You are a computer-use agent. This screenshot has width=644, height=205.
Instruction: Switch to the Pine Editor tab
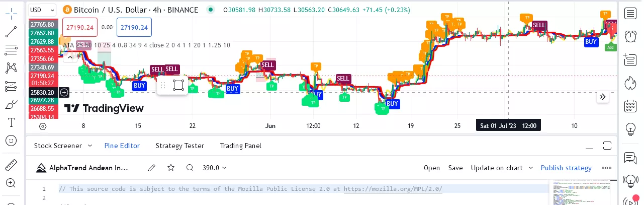122,146
